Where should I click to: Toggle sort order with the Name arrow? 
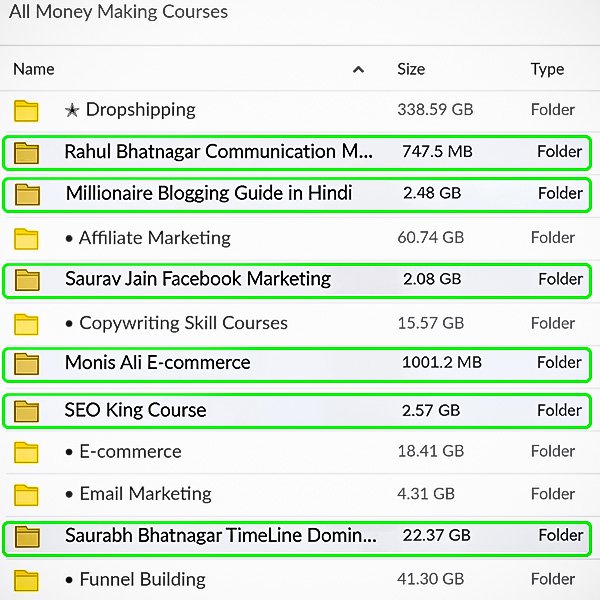tap(358, 70)
